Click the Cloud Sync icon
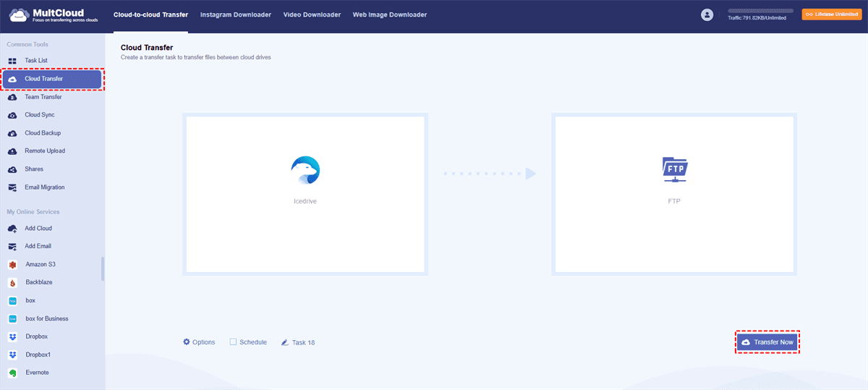The image size is (868, 390). tap(12, 115)
